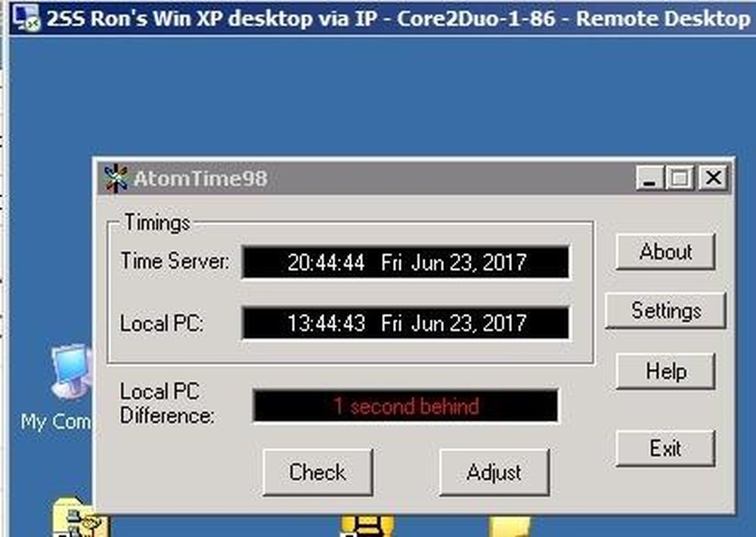The width and height of the screenshot is (756, 537).
Task: Click the Local PC time display
Action: 405,323
